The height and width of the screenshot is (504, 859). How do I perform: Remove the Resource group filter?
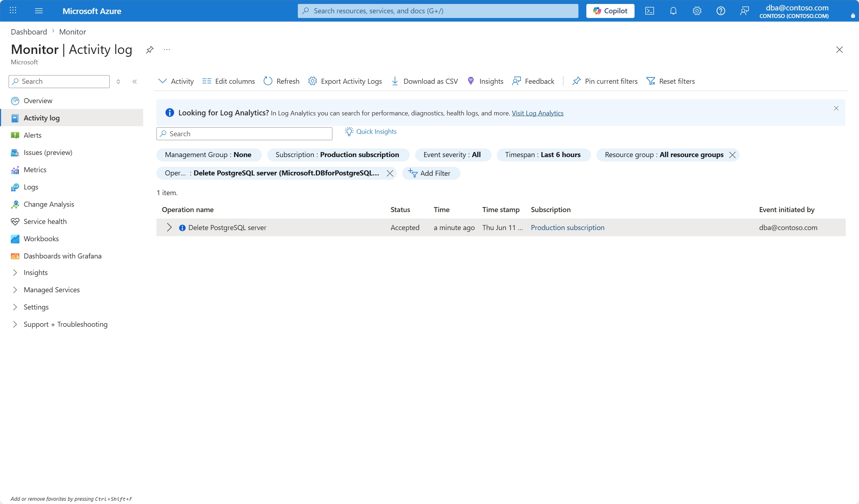[732, 155]
